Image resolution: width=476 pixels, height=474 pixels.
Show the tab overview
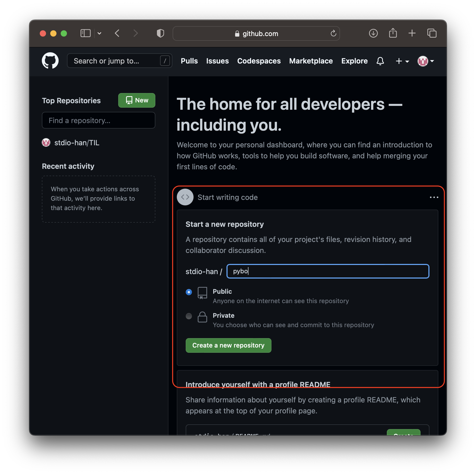coord(432,33)
